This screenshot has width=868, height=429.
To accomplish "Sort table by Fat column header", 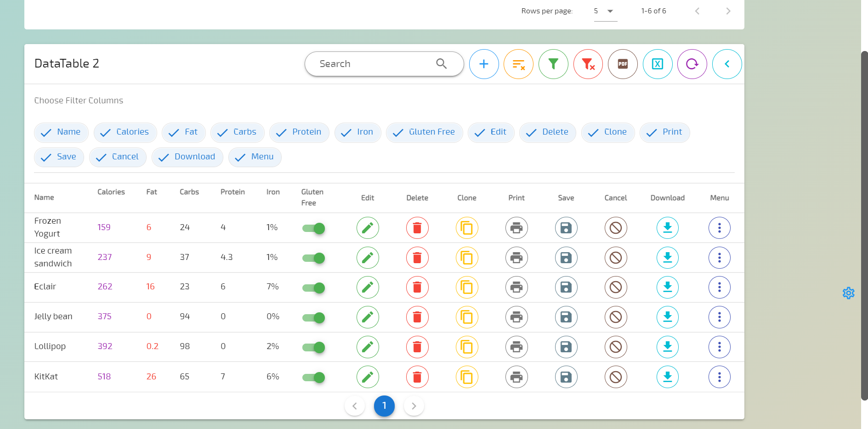I will (152, 192).
